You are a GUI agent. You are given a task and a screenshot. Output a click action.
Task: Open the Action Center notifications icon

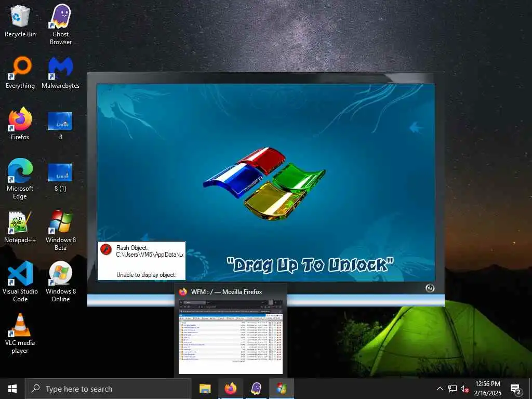point(516,389)
